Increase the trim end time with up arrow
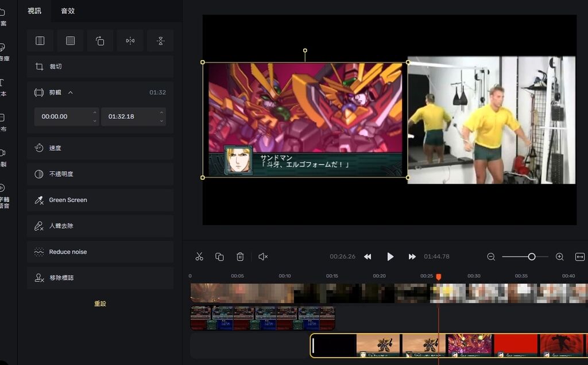This screenshot has height=365, width=588. pyautogui.click(x=161, y=112)
